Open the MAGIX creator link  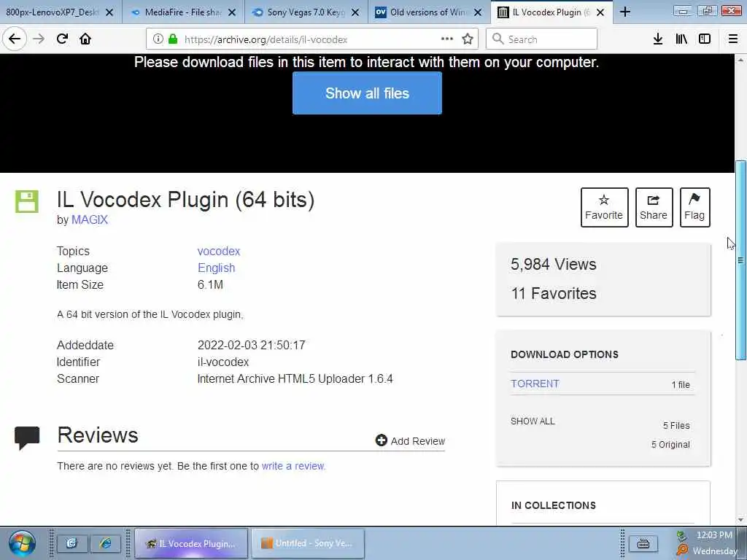click(x=90, y=219)
